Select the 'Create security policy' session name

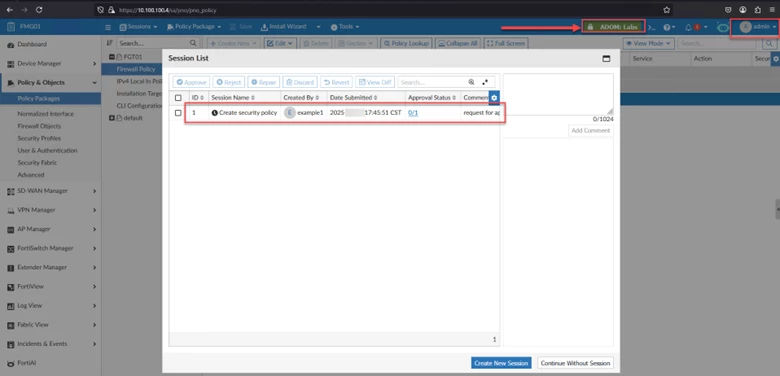pos(248,113)
